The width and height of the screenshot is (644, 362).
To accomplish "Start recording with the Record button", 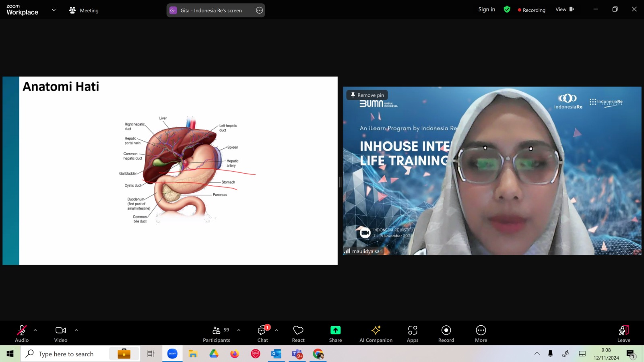I will [x=446, y=333].
